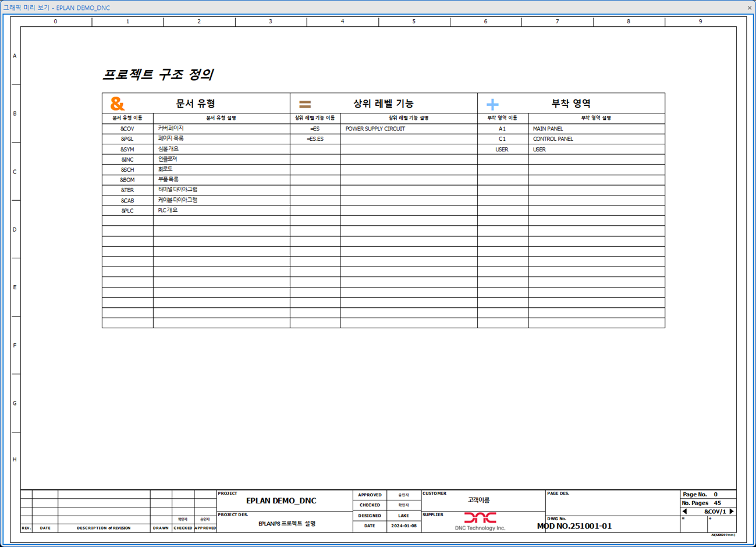Select the &SCH document type cell

click(x=127, y=170)
